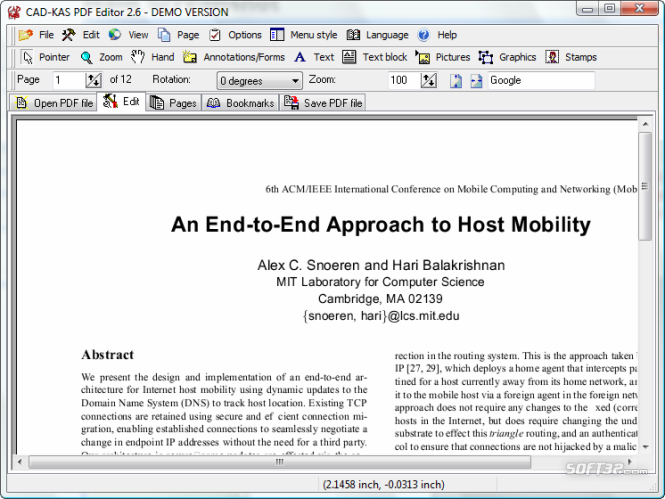Select the Graphics tool
The image size is (665, 499).
507,57
